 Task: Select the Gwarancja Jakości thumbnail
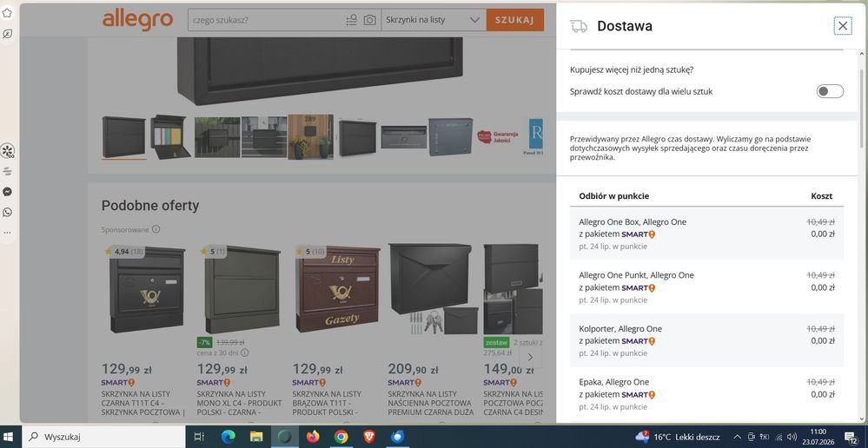pyautogui.click(x=498, y=137)
